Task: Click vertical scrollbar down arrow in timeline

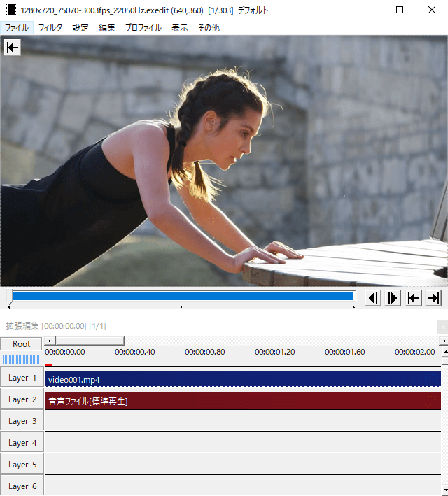Action: click(x=444, y=490)
